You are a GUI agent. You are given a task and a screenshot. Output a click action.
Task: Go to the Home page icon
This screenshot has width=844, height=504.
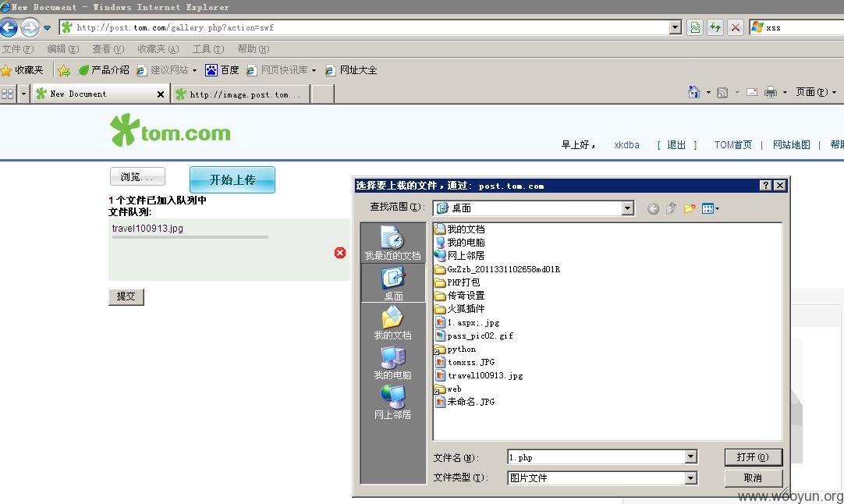693,92
